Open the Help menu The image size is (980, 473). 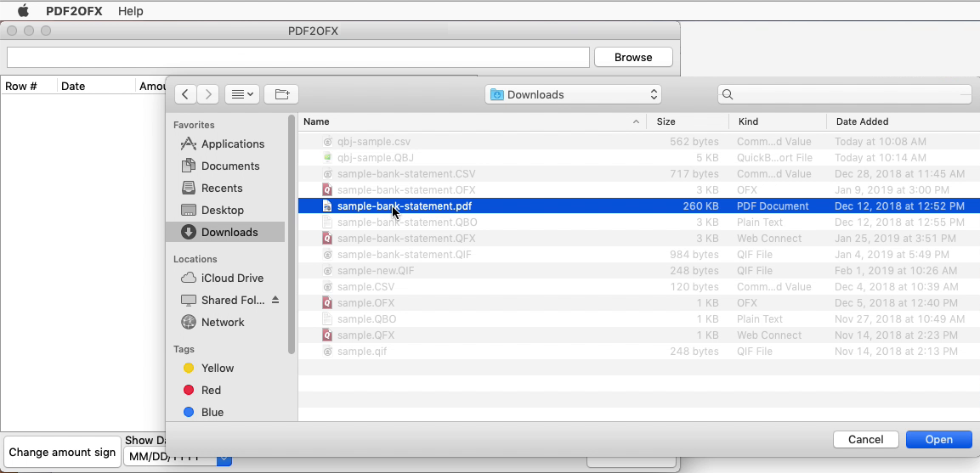pyautogui.click(x=130, y=11)
